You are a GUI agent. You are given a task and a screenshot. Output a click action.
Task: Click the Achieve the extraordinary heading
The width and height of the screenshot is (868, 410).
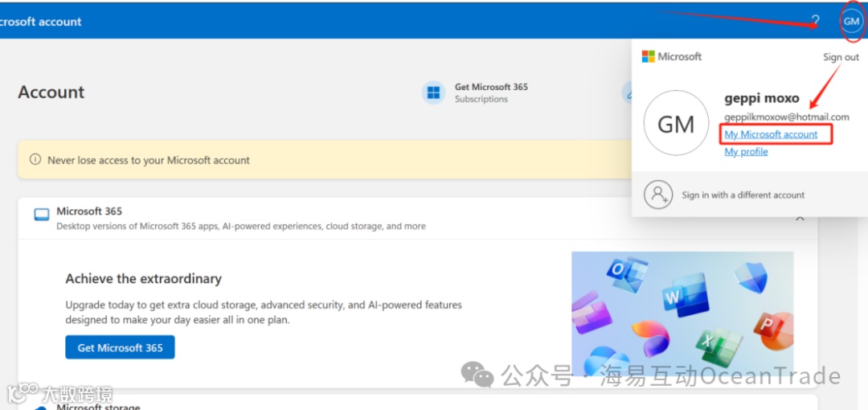click(143, 278)
